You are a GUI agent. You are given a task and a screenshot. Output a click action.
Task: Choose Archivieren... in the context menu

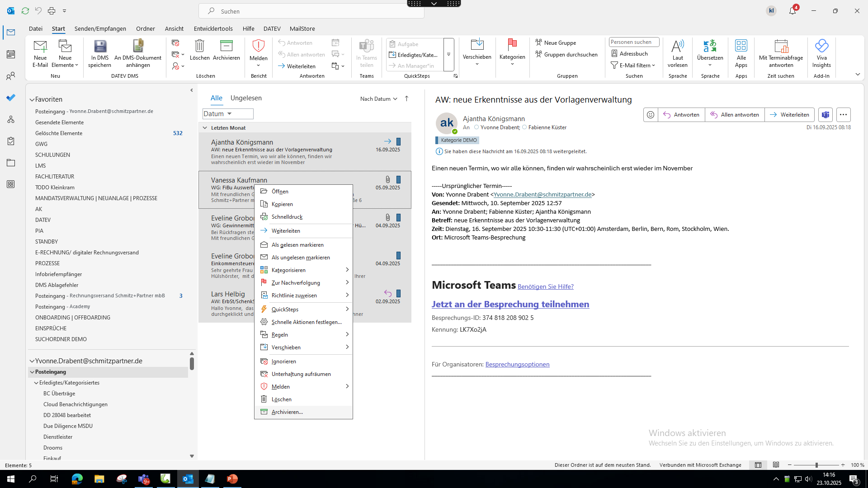click(x=303, y=412)
